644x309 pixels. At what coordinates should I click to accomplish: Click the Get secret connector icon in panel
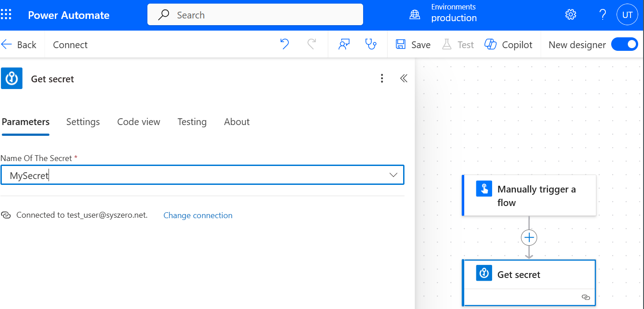(12, 79)
